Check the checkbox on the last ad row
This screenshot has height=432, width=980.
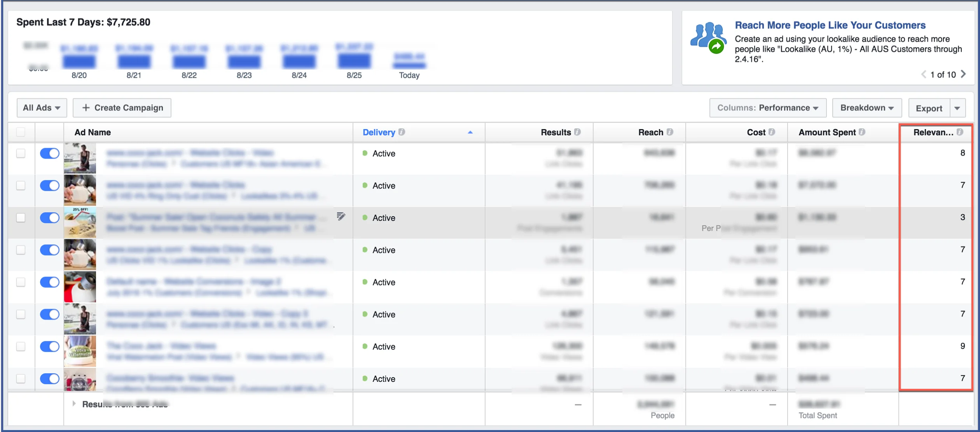[x=21, y=378]
